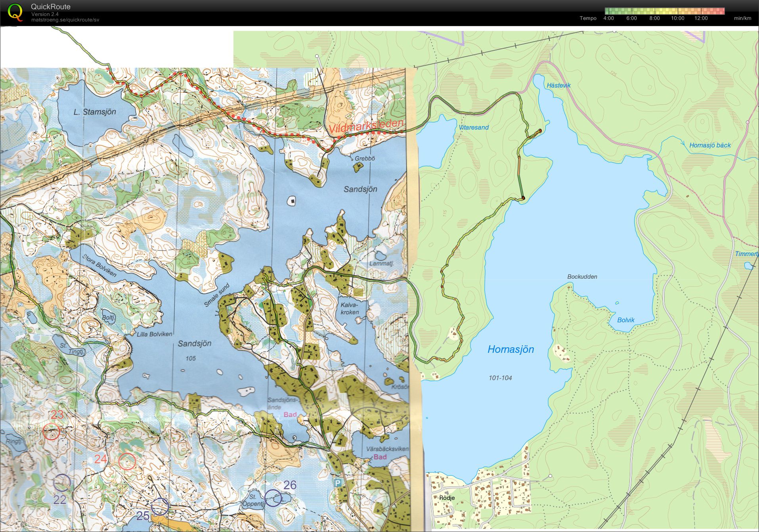Click the QuickRoute title text
The height and width of the screenshot is (532, 759).
click(x=51, y=7)
